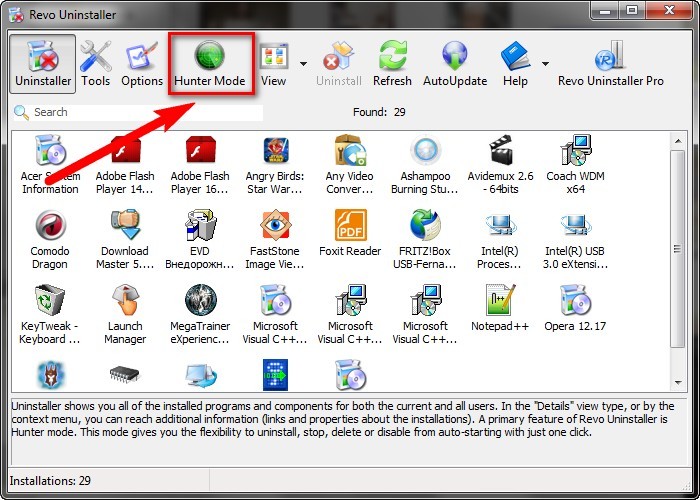
Task: Launch AutoUpdate from the toolbar
Action: [455, 63]
